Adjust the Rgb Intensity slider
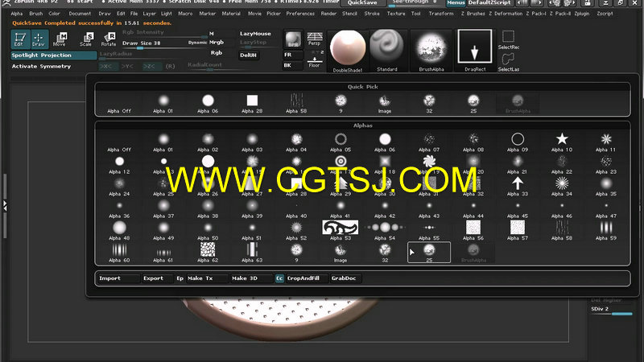 click(x=164, y=33)
